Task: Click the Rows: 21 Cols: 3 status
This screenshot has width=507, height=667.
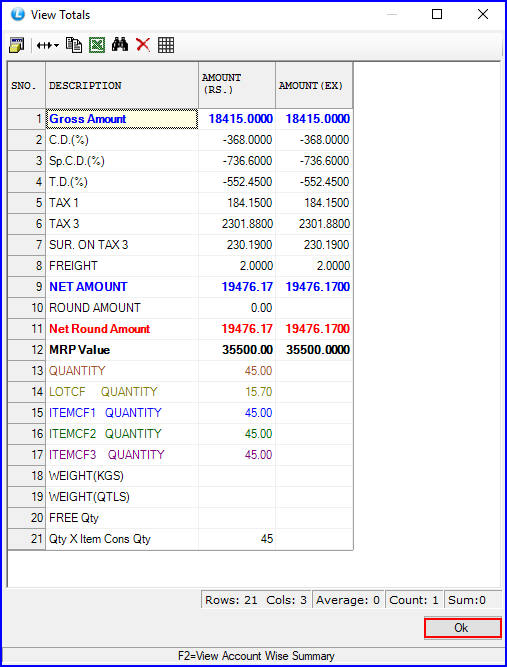Action: pos(256,600)
